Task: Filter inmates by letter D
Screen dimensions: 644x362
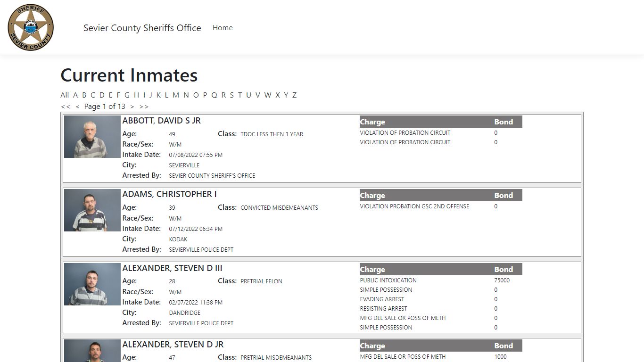Action: click(102, 95)
